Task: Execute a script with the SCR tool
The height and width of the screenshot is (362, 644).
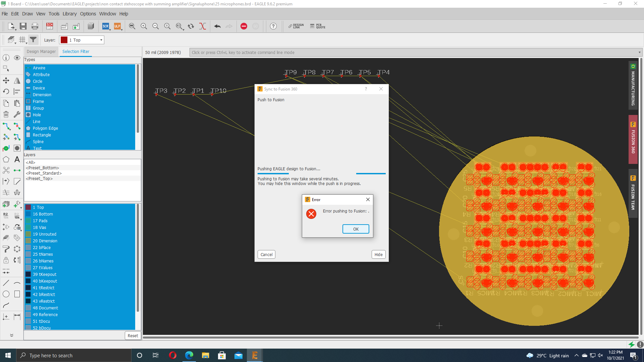Action: tap(106, 26)
